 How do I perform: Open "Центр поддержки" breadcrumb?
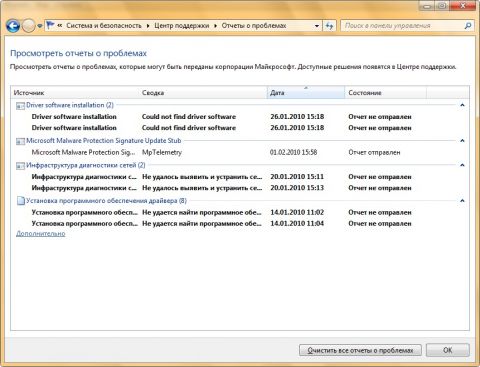182,26
